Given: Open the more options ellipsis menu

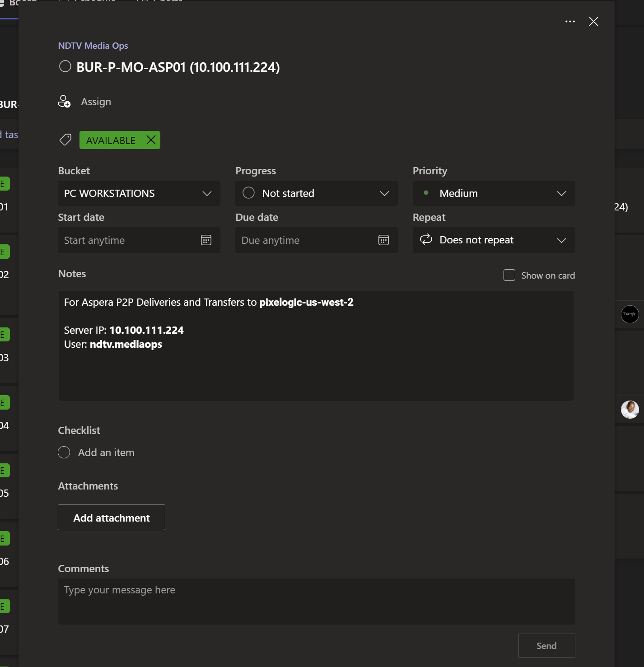Looking at the screenshot, I should (x=570, y=22).
